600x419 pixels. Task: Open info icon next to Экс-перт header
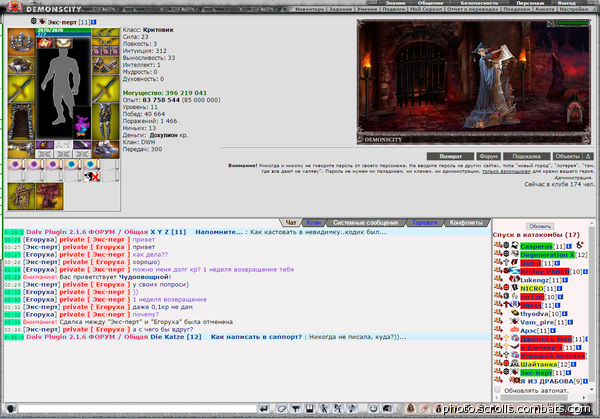94,22
